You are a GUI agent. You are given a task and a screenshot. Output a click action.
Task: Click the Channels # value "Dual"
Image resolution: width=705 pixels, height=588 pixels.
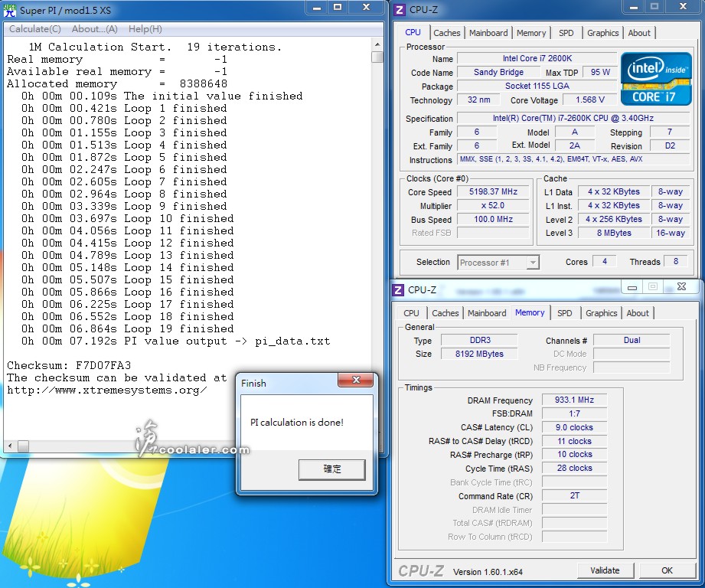click(x=632, y=340)
